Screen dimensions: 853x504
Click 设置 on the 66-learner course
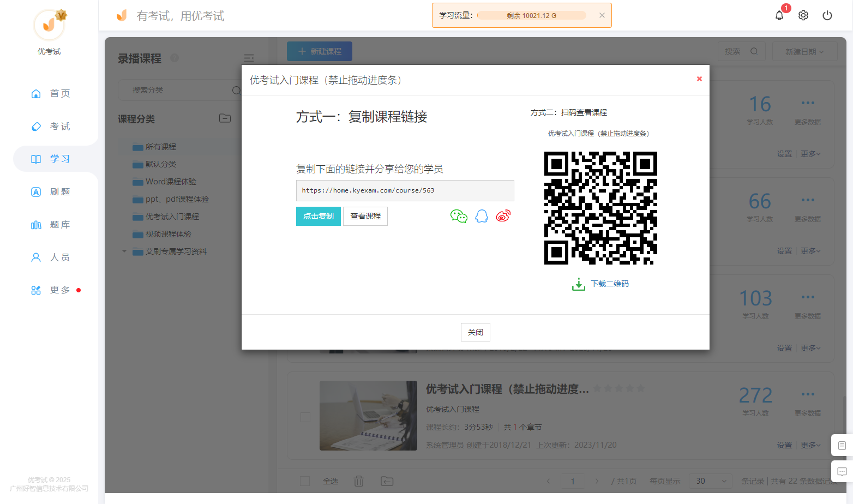[784, 251]
